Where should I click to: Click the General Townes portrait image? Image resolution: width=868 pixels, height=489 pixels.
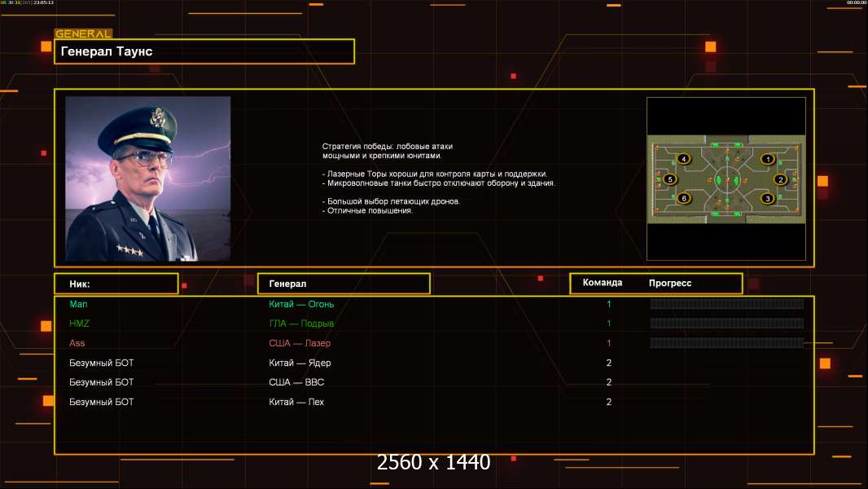pos(147,178)
